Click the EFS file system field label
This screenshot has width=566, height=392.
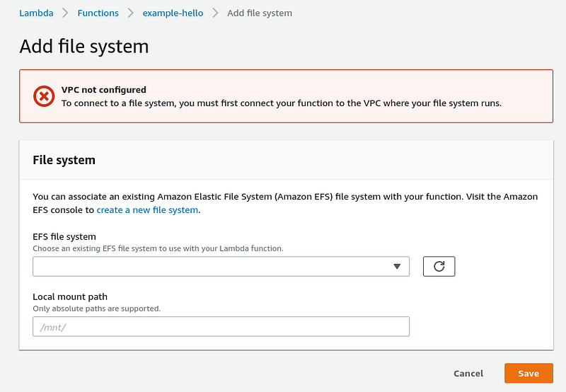click(x=64, y=237)
